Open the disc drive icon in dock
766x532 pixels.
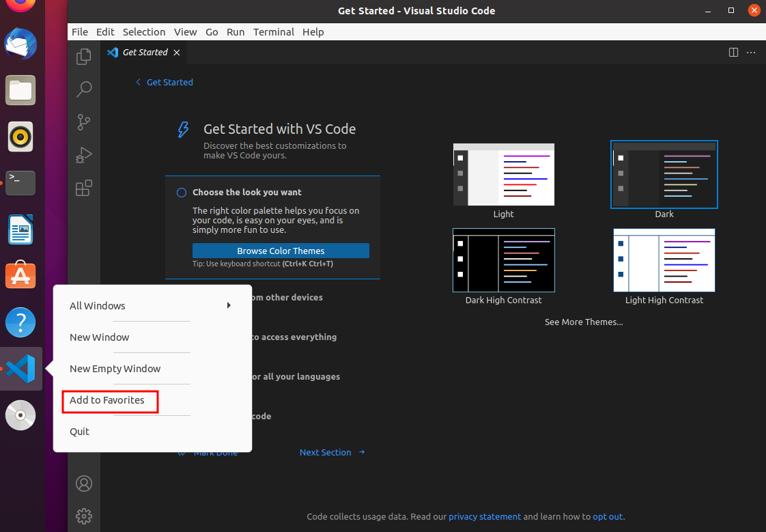[20, 415]
